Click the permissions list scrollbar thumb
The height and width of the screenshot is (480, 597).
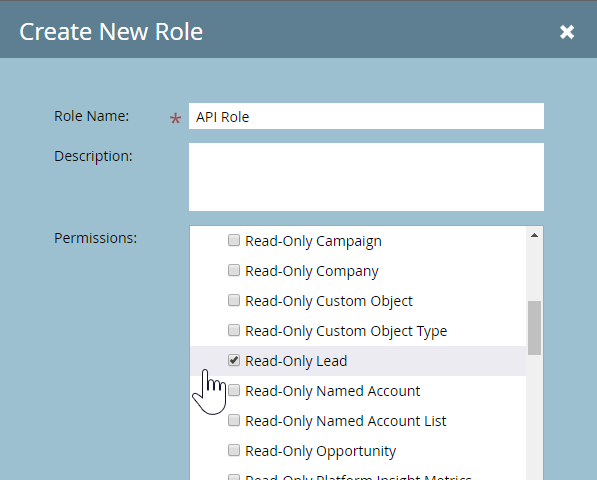pyautogui.click(x=535, y=328)
